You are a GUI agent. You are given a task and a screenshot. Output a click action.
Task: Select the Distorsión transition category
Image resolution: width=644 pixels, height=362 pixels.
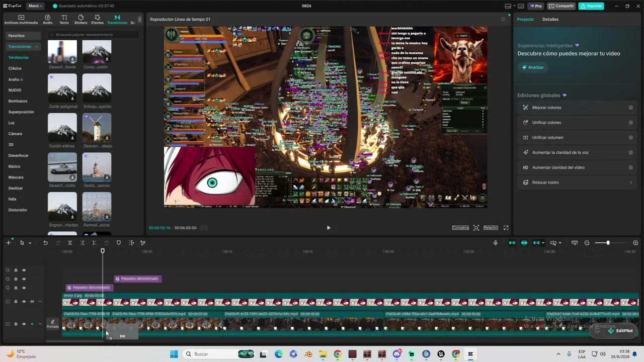pos(18,210)
